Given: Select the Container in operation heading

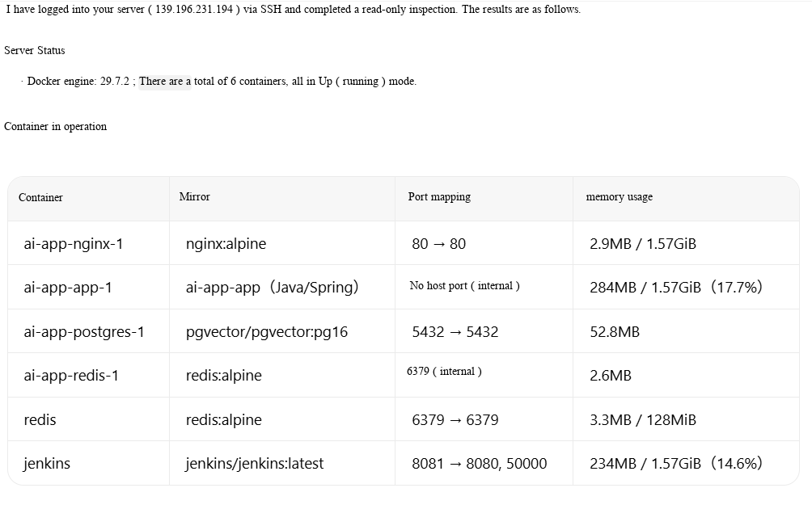Looking at the screenshot, I should pos(56,126).
